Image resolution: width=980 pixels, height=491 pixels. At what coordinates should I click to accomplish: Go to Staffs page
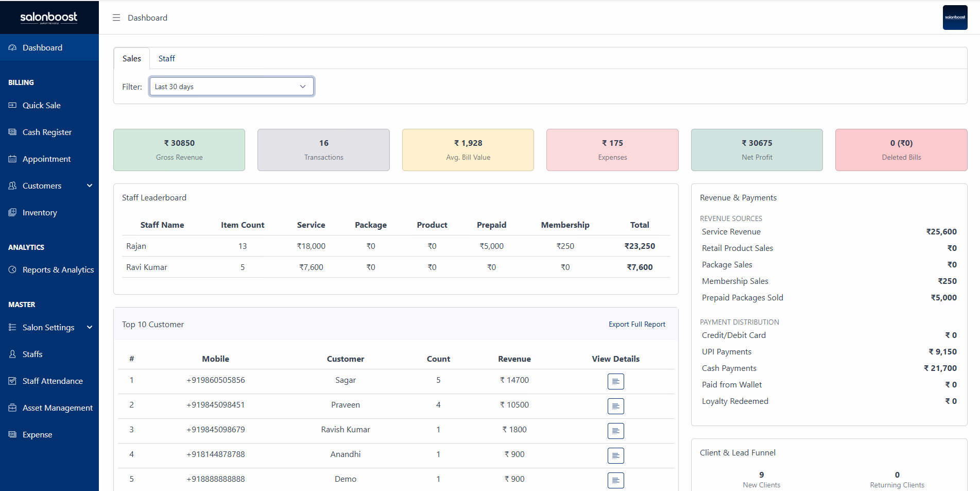click(x=49, y=354)
